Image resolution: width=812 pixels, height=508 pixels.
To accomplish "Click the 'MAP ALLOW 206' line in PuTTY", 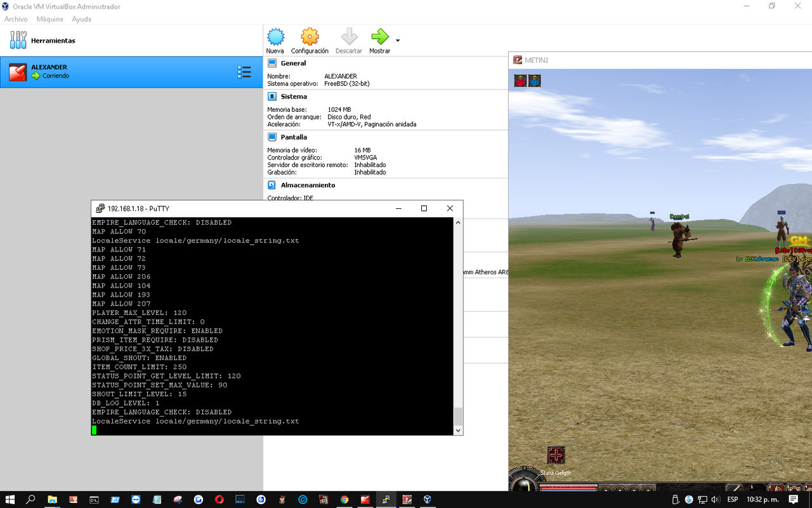I will (x=121, y=277).
